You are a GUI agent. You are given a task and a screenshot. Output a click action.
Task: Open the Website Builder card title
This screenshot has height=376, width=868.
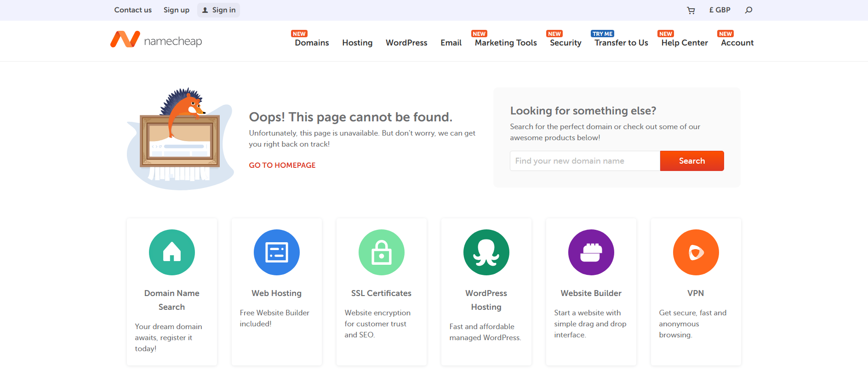(591, 293)
